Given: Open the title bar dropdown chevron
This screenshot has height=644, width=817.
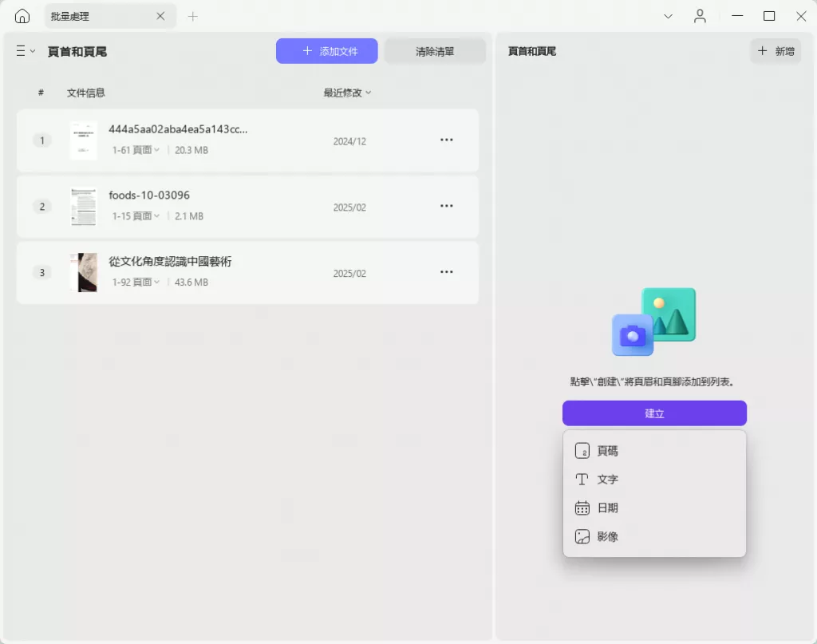Looking at the screenshot, I should (668, 17).
